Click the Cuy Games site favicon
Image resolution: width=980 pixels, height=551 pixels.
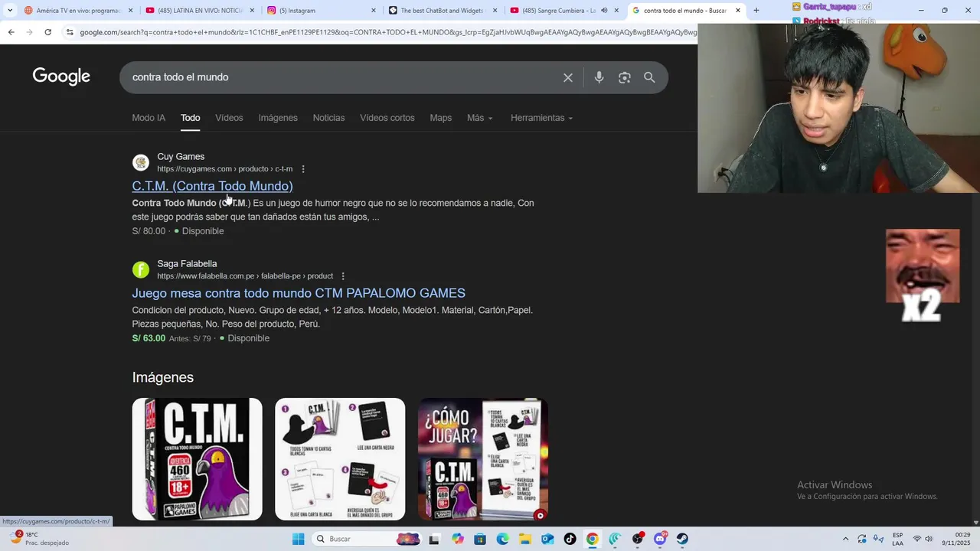pyautogui.click(x=141, y=162)
